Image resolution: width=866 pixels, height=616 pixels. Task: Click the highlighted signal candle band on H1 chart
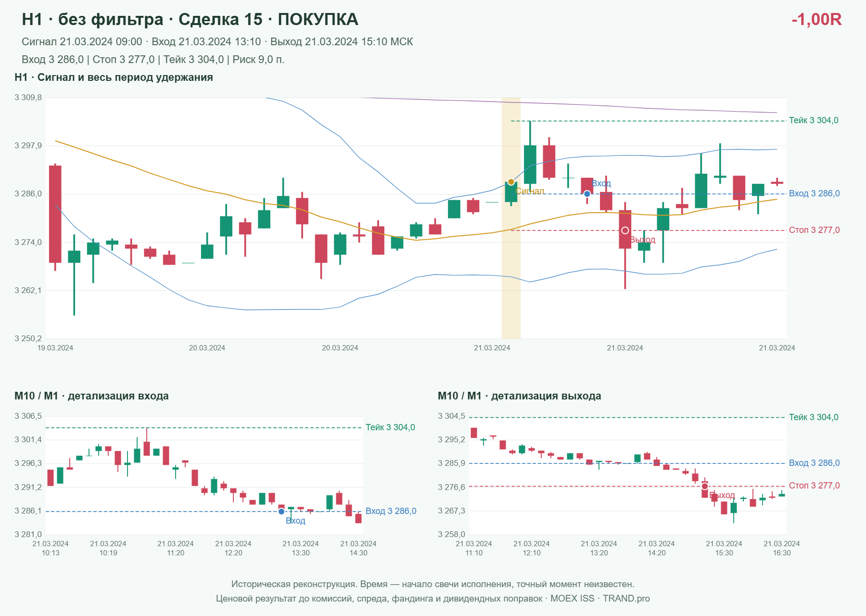tap(511, 218)
